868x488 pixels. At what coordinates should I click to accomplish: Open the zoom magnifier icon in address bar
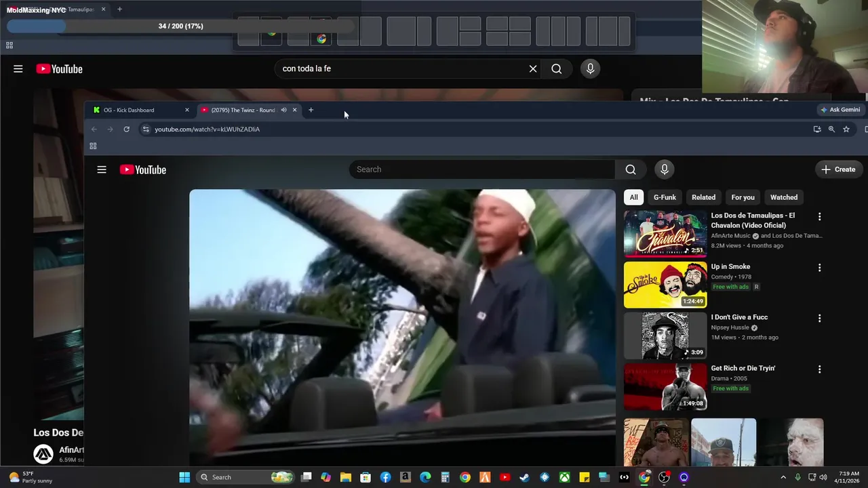tap(831, 129)
